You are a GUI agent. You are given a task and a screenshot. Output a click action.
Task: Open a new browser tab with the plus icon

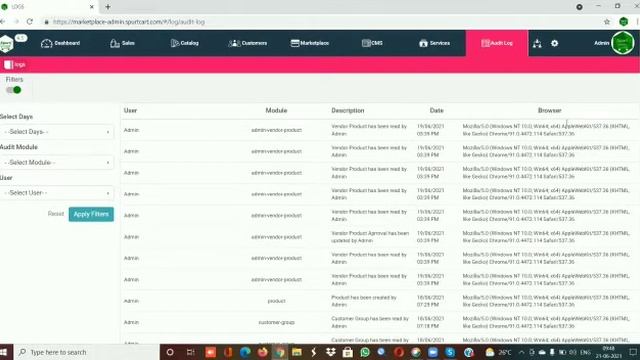coord(108,7)
